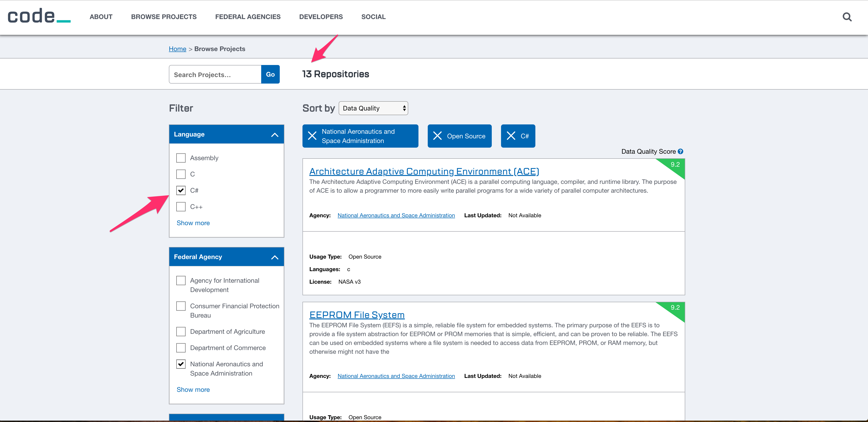
Task: Click the 9.2 score badge on EEPROM File System
Action: click(675, 308)
